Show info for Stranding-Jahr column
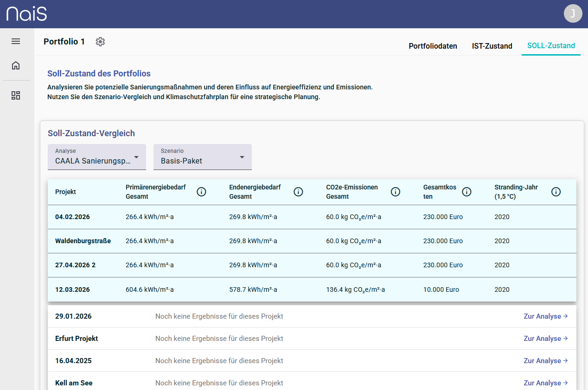The image size is (588, 390). click(x=556, y=192)
